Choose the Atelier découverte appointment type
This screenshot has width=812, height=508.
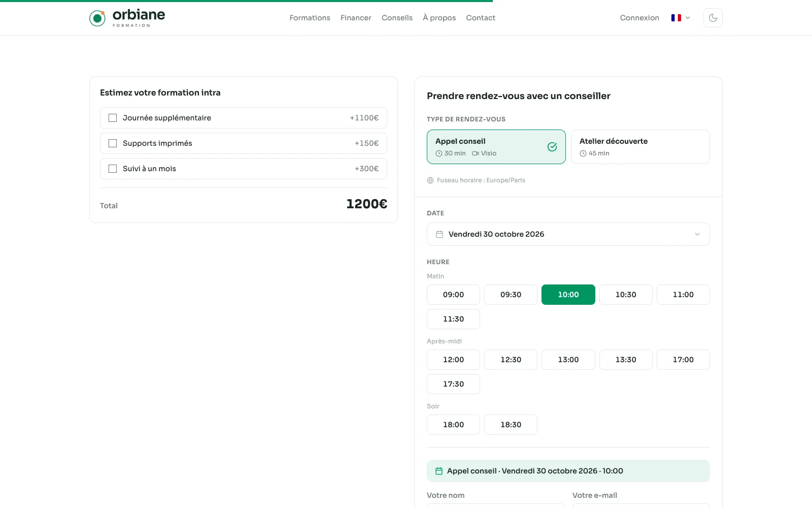(x=640, y=147)
